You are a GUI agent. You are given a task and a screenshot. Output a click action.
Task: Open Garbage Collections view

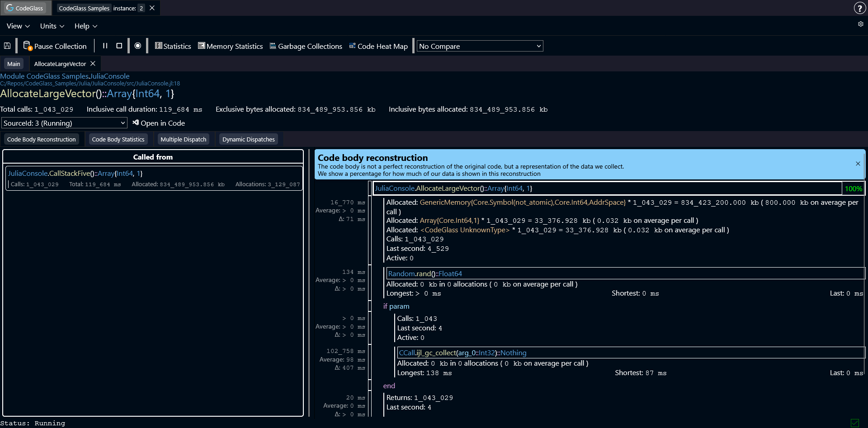coord(306,46)
